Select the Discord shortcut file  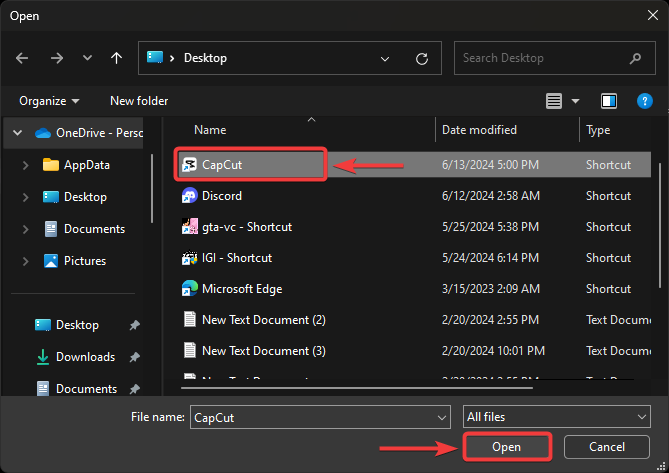pyautogui.click(x=221, y=196)
